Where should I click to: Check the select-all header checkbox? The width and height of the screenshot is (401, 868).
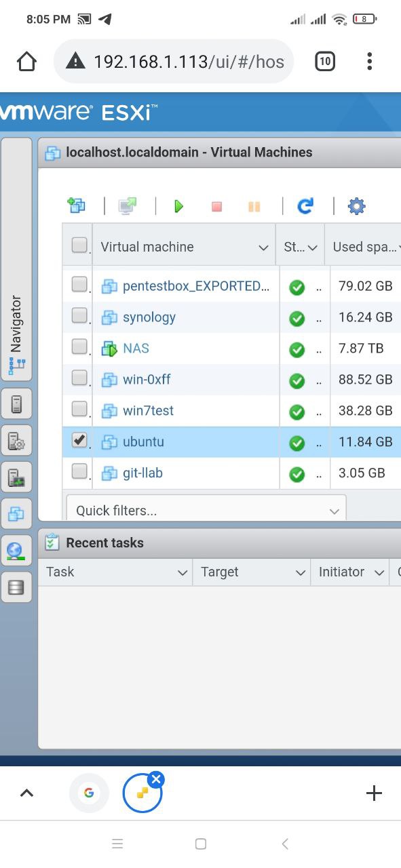point(79,245)
